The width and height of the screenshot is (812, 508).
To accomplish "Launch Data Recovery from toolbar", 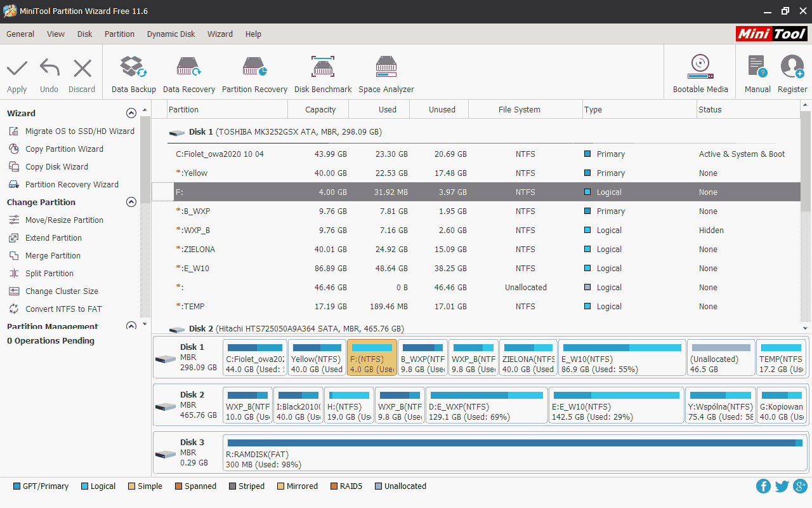I will coord(188,74).
